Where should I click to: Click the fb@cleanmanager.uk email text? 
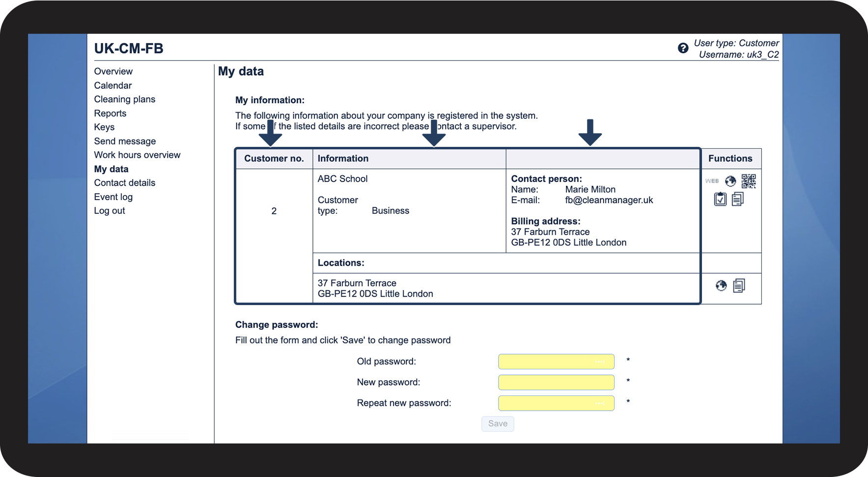coord(609,200)
